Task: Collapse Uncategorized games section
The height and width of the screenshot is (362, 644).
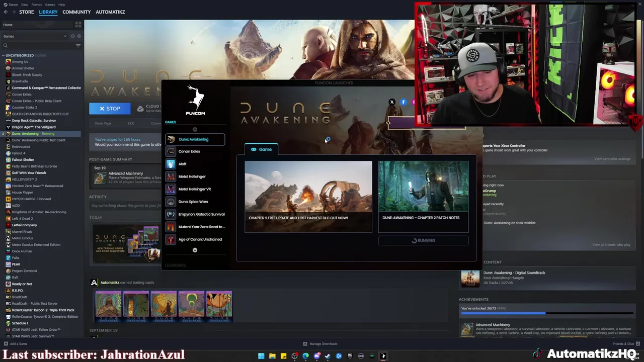Action: (4, 55)
